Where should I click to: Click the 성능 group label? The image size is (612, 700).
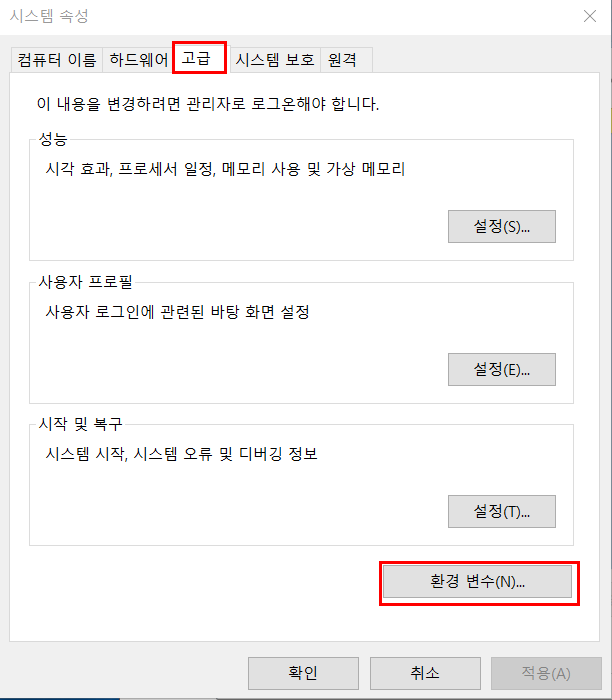53,139
